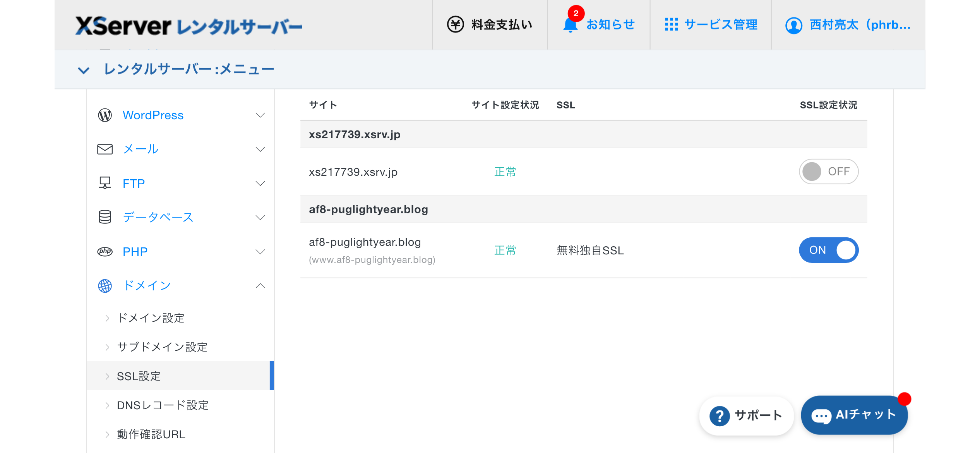Click the FTP computer icon
The height and width of the screenshot is (453, 980).
click(105, 183)
